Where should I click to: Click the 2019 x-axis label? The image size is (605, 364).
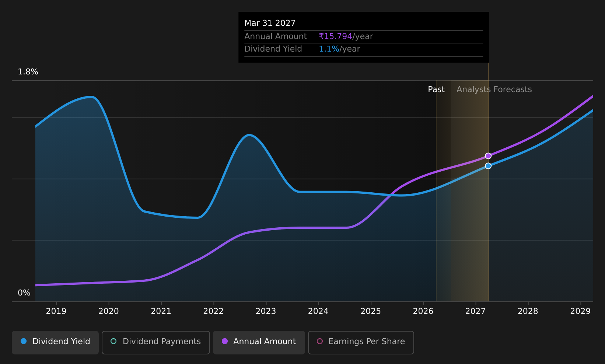pyautogui.click(x=56, y=311)
